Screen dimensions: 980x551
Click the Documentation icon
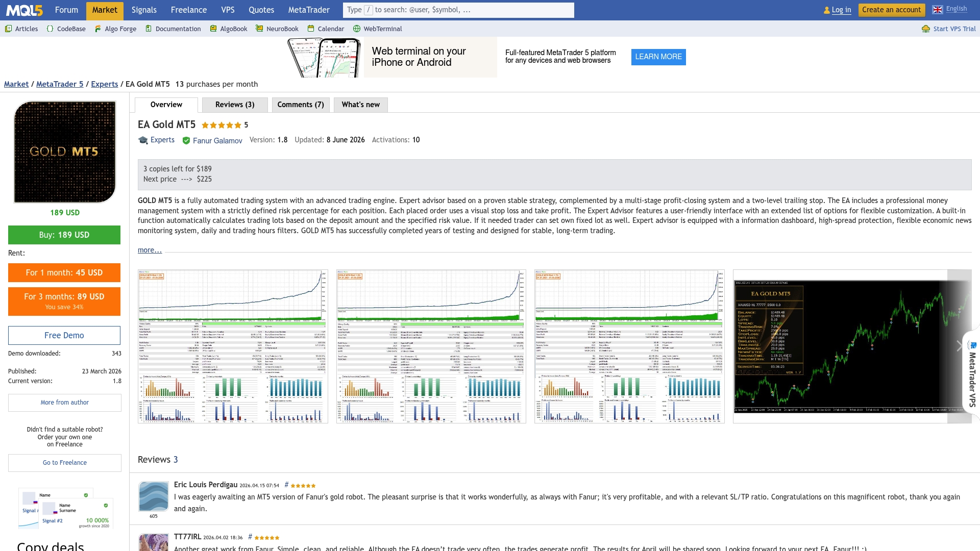[149, 29]
